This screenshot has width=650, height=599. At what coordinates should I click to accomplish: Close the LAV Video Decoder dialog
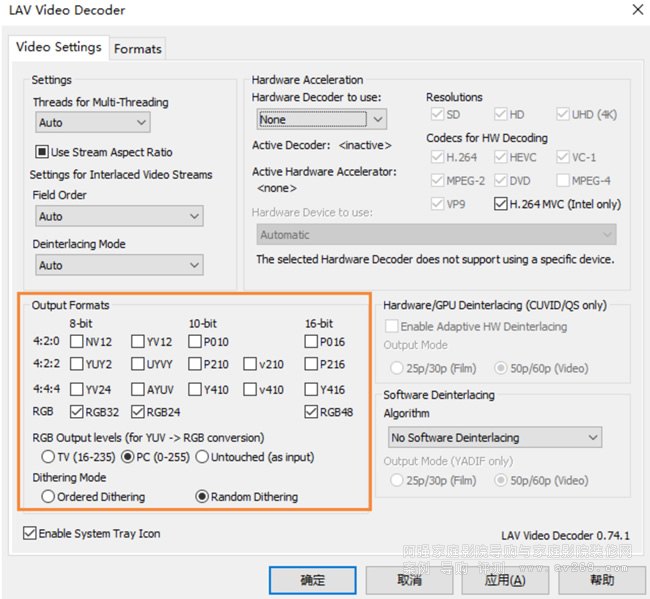click(637, 11)
